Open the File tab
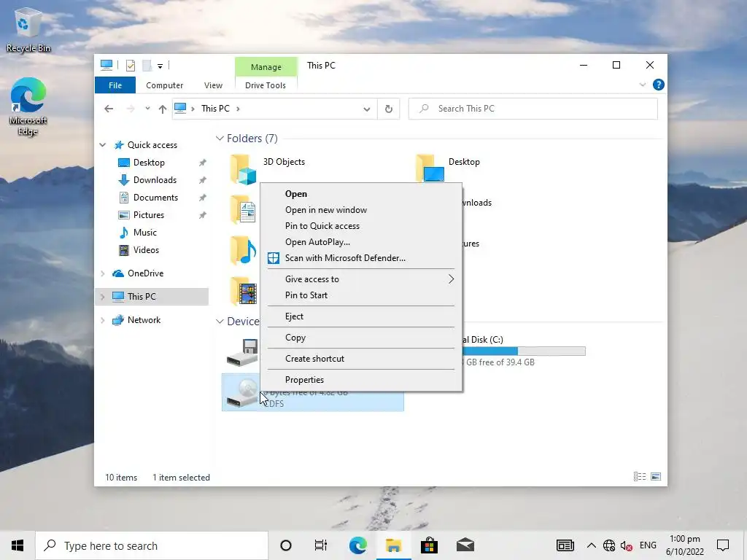747x560 pixels. coord(115,85)
